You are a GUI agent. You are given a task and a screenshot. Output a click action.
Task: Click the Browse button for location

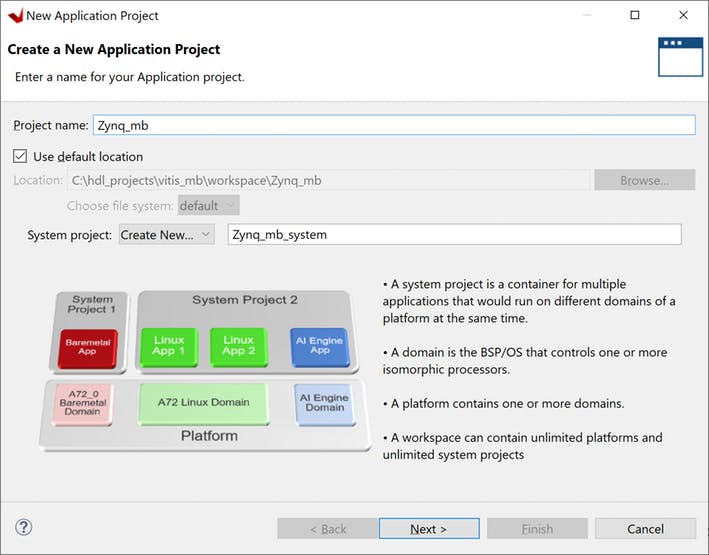(x=644, y=180)
